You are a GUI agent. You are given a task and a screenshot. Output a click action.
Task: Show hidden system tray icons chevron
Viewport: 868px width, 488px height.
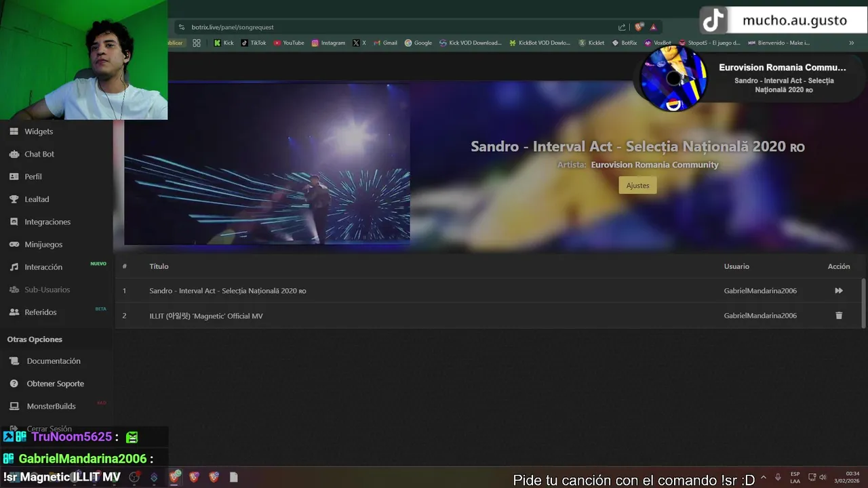(x=764, y=477)
